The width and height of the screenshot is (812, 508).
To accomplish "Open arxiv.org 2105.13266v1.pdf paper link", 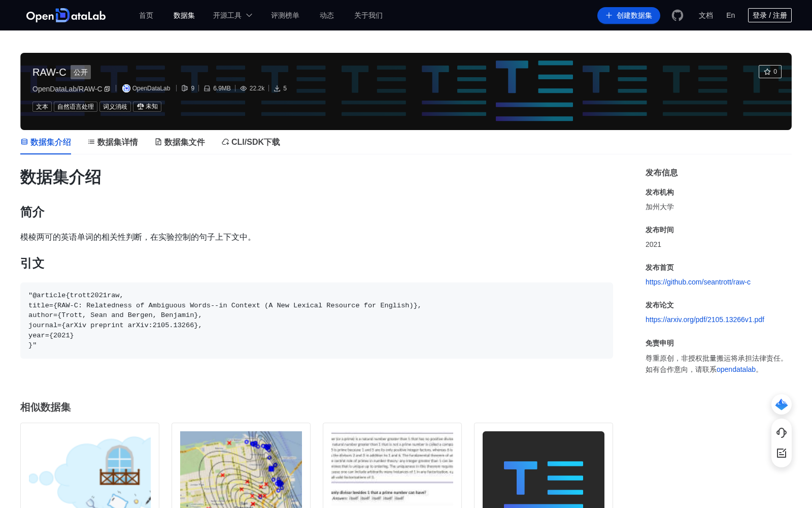I will point(705,320).
